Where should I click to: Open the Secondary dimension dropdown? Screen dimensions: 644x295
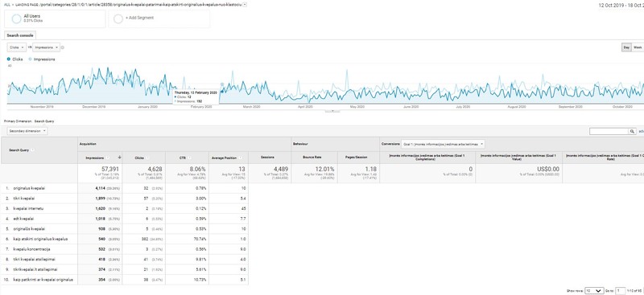27,131
